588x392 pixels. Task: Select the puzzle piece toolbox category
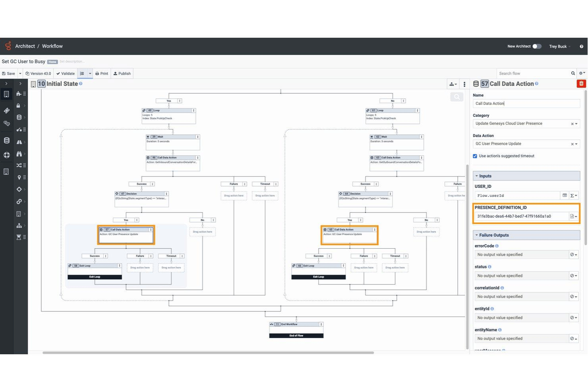coord(19,94)
